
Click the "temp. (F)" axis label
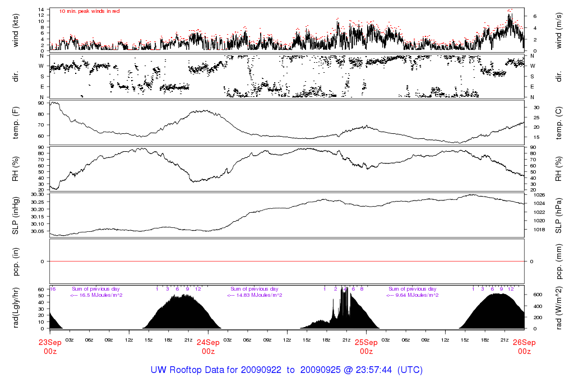point(15,123)
